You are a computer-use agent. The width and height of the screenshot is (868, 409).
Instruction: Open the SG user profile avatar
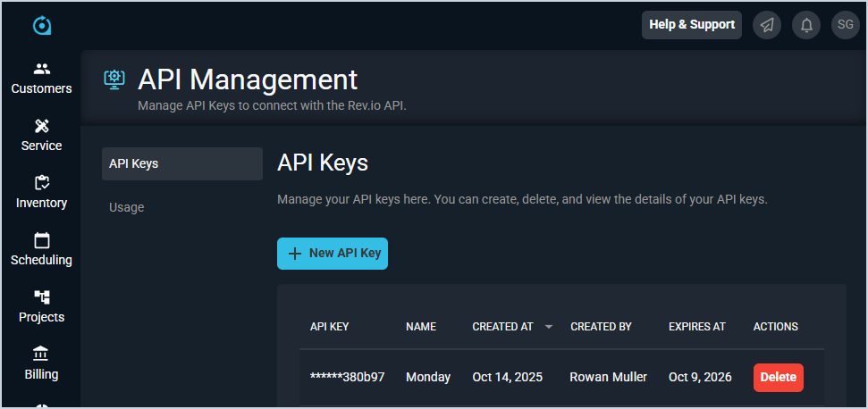[x=846, y=25]
